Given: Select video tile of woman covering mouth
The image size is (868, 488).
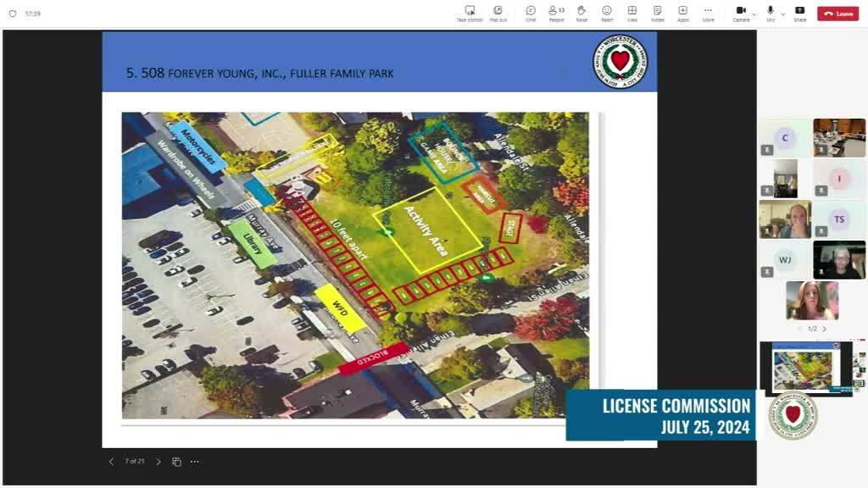Looking at the screenshot, I should 785,219.
